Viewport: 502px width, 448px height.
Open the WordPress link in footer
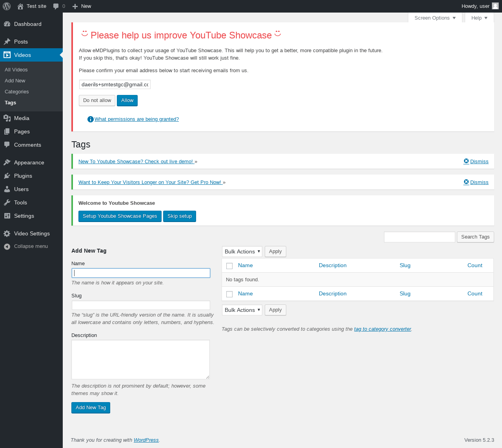[146, 440]
